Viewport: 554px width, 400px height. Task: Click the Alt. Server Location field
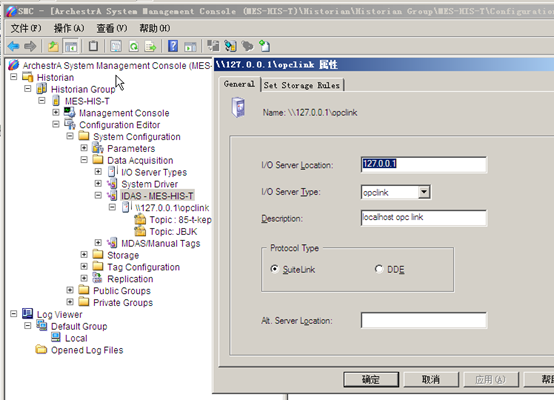pyautogui.click(x=424, y=320)
